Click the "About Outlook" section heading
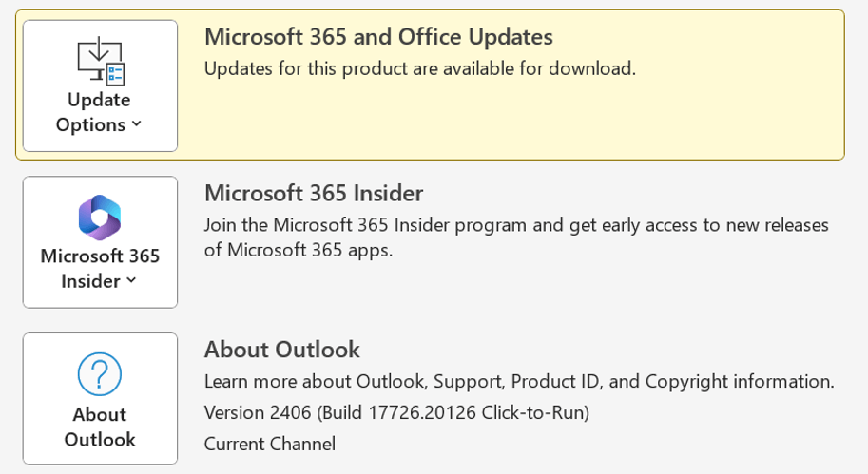Image resolution: width=868 pixels, height=474 pixels. (x=282, y=350)
